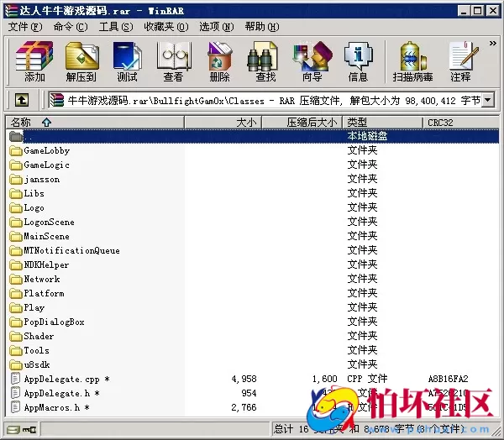Sort by CRC32 column header
The image size is (504, 440).
(461, 123)
